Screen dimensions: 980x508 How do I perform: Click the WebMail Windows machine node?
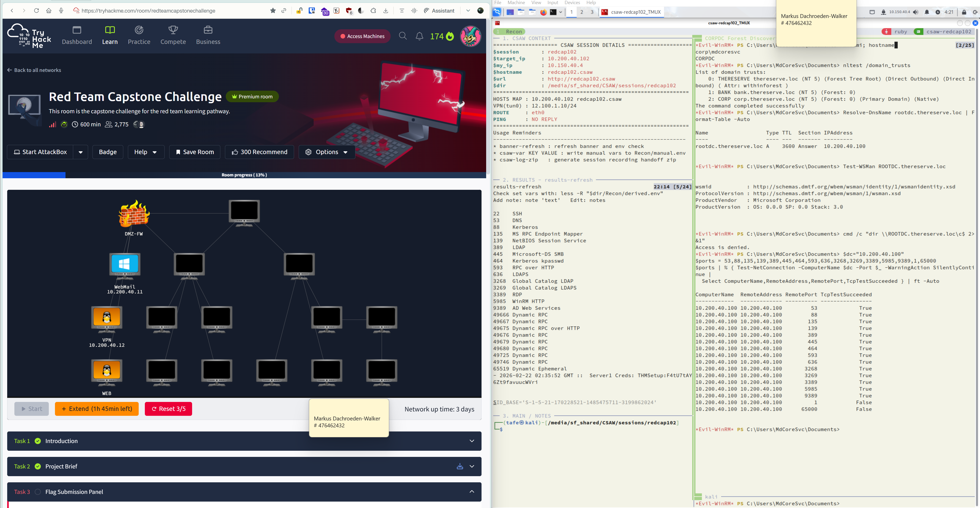[x=125, y=264]
